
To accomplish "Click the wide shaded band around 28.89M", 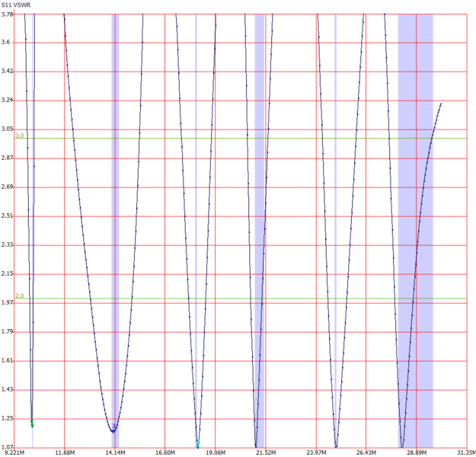I will point(415,231).
